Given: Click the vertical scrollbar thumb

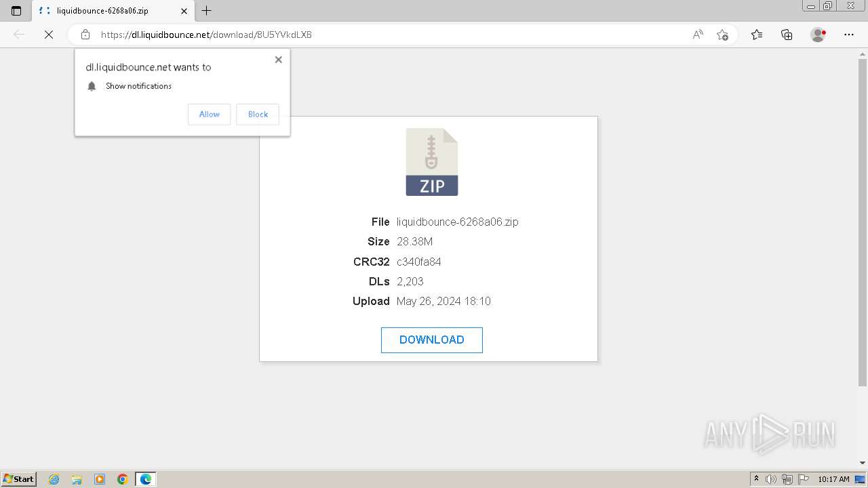Looking at the screenshot, I should pyautogui.click(x=863, y=222).
